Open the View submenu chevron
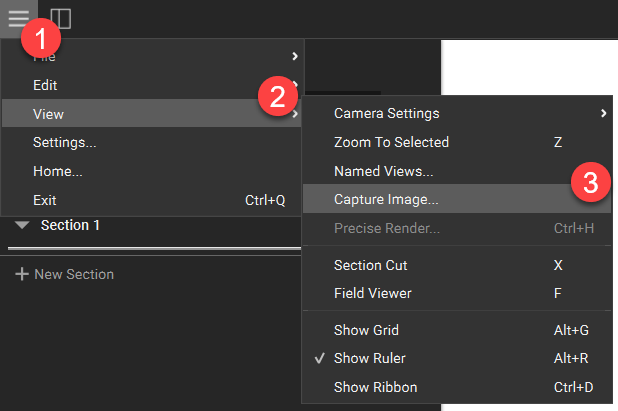618x411 pixels. click(x=295, y=114)
